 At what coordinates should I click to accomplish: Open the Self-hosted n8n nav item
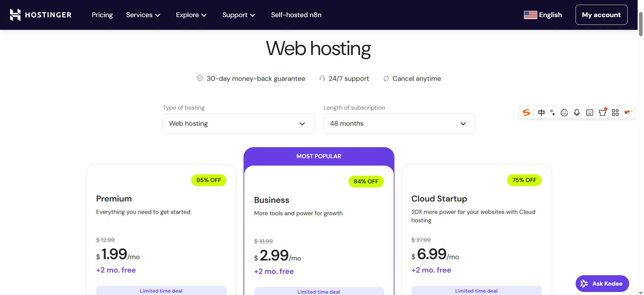(296, 15)
